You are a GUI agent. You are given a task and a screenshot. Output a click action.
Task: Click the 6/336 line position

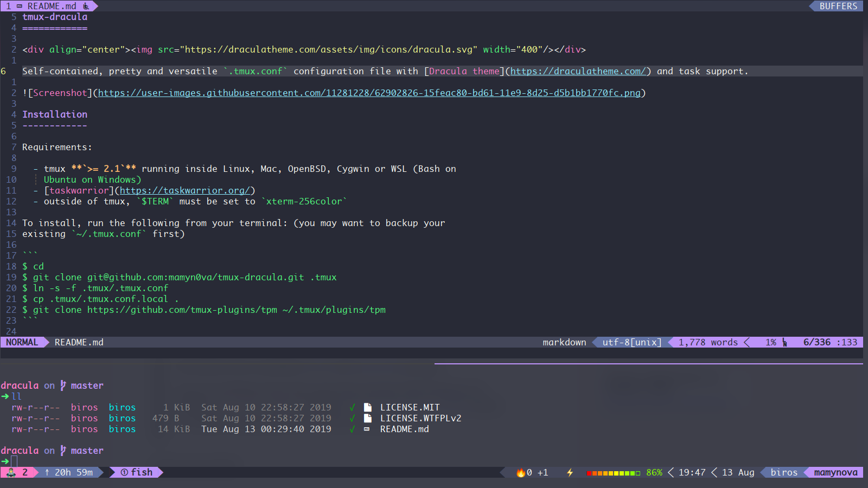tap(816, 342)
